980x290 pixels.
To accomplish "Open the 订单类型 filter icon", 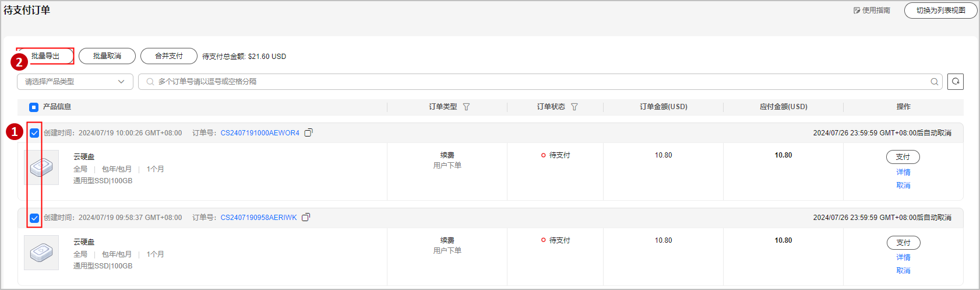I will point(466,107).
